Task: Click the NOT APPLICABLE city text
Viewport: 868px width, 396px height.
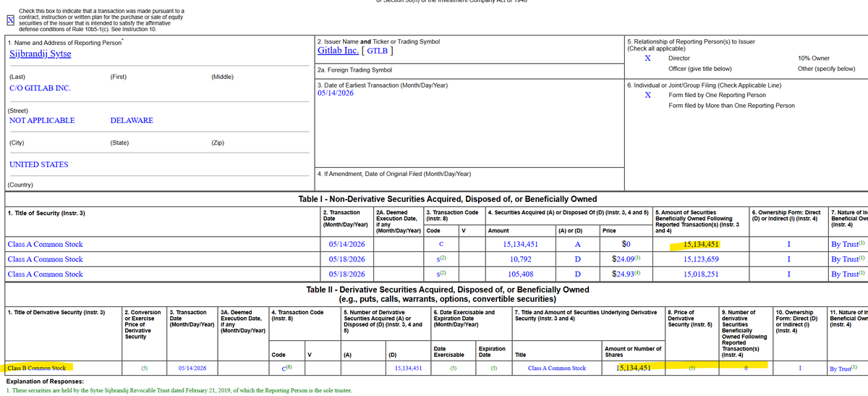Action: [x=42, y=120]
